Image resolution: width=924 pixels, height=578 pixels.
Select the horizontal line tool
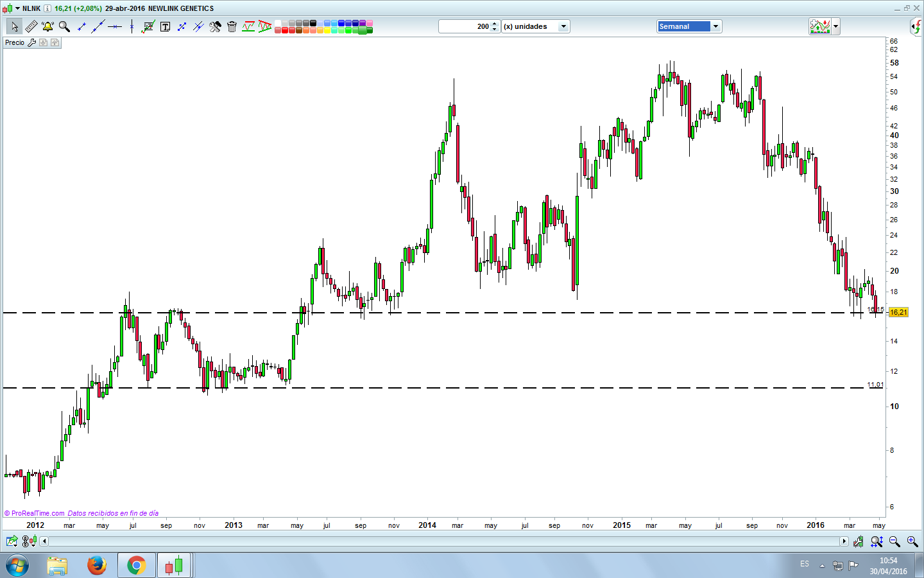pos(115,26)
